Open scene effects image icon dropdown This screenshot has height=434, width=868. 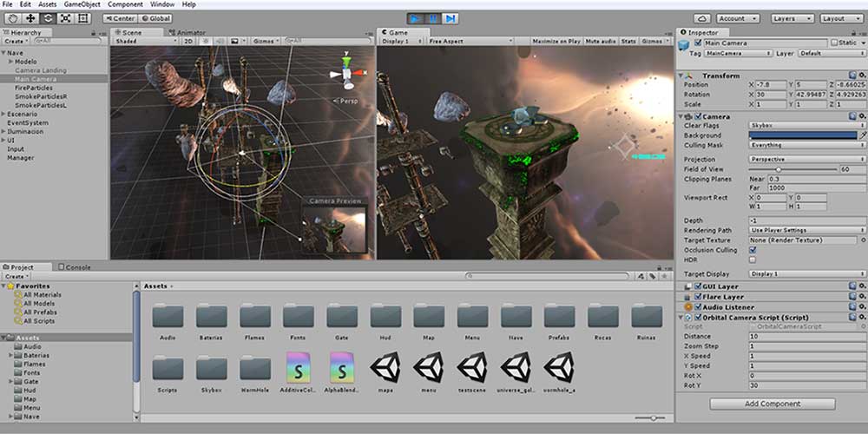pyautogui.click(x=238, y=41)
